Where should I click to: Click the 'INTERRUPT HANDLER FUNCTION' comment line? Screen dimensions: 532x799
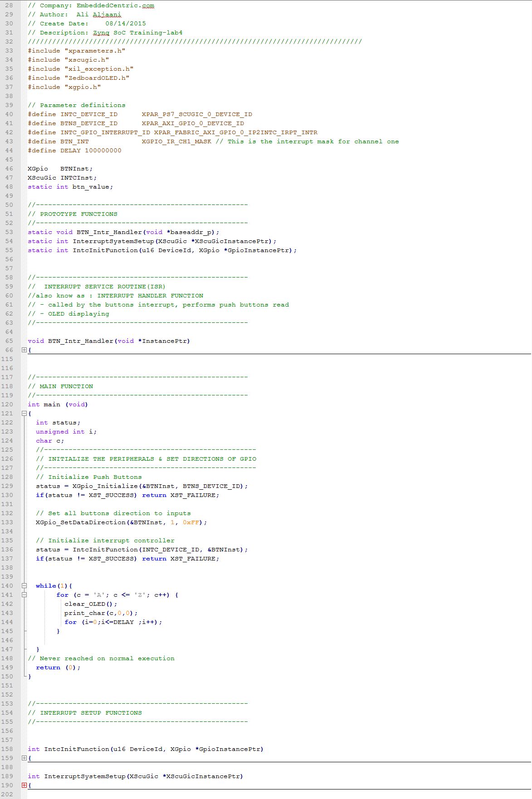[116, 296]
